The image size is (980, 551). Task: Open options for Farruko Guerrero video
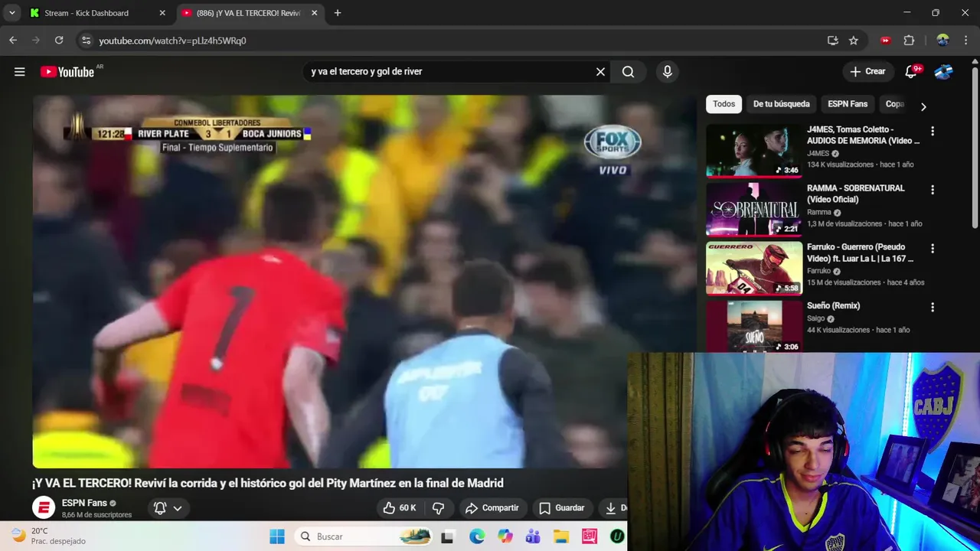click(933, 249)
